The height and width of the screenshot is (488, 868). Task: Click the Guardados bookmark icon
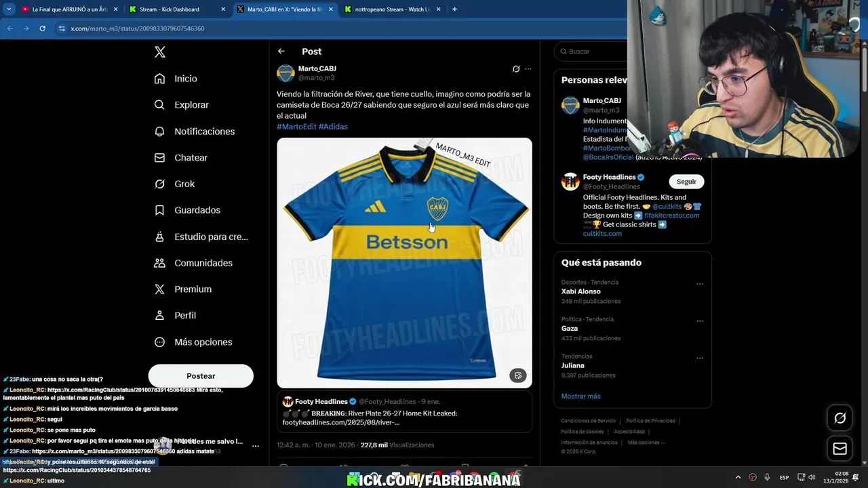(x=159, y=210)
